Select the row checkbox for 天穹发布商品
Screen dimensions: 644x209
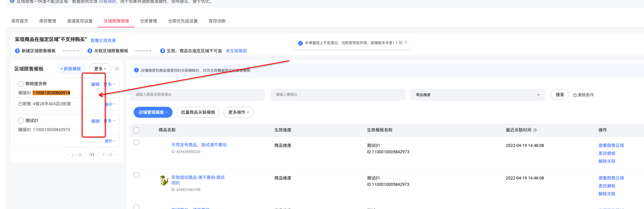136,142
